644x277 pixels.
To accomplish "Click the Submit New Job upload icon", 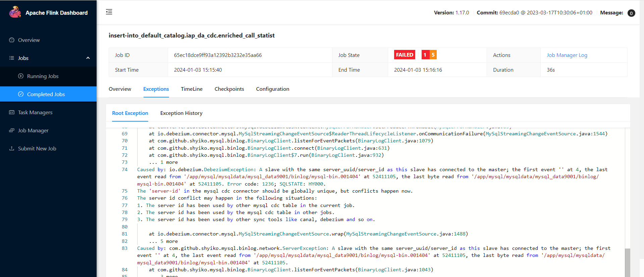I will 12,148.
